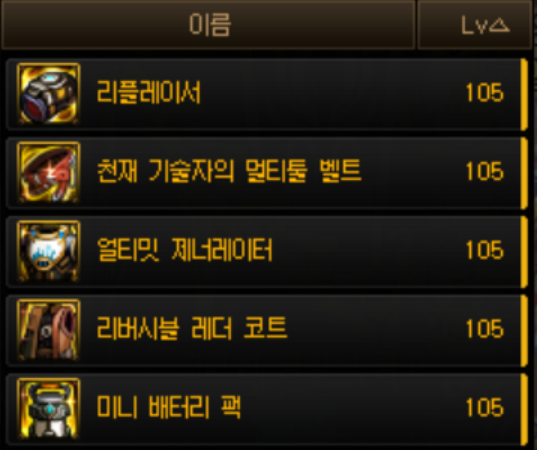The height and width of the screenshot is (450, 537).
Task: Click yellow edge bar of 미니 배터리 팩 row
Action: [524, 410]
